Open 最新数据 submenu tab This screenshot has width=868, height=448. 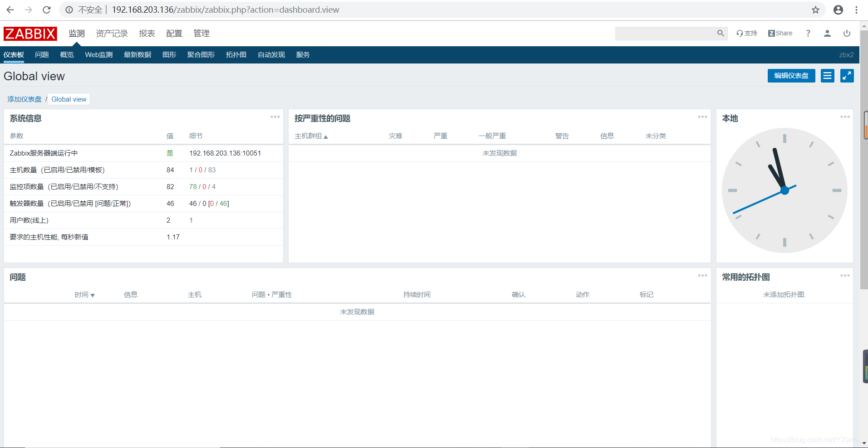(x=137, y=55)
